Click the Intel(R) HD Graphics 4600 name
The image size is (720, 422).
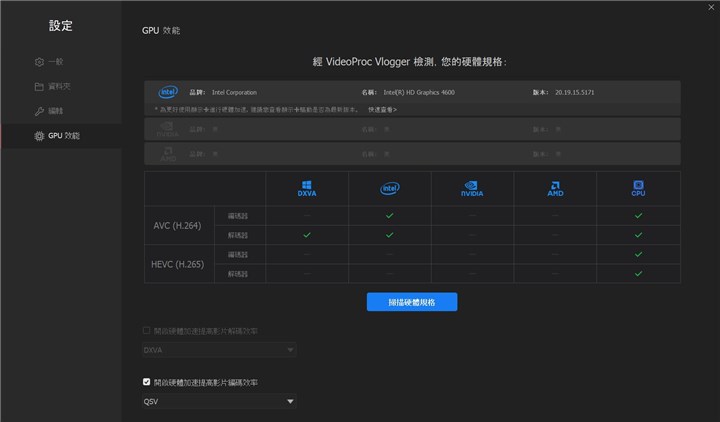click(419, 92)
